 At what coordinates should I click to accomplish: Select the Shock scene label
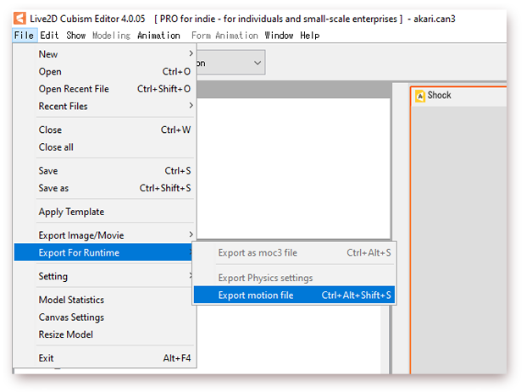[439, 96]
